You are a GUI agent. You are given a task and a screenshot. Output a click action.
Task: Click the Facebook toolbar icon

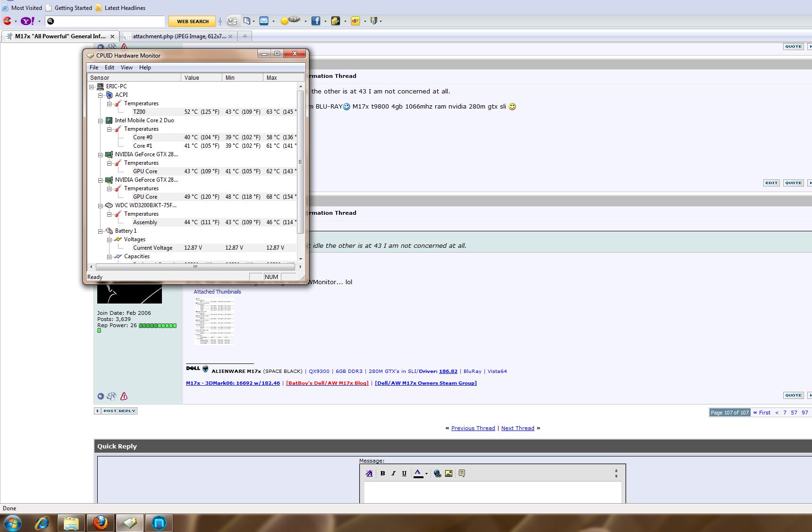coord(316,21)
